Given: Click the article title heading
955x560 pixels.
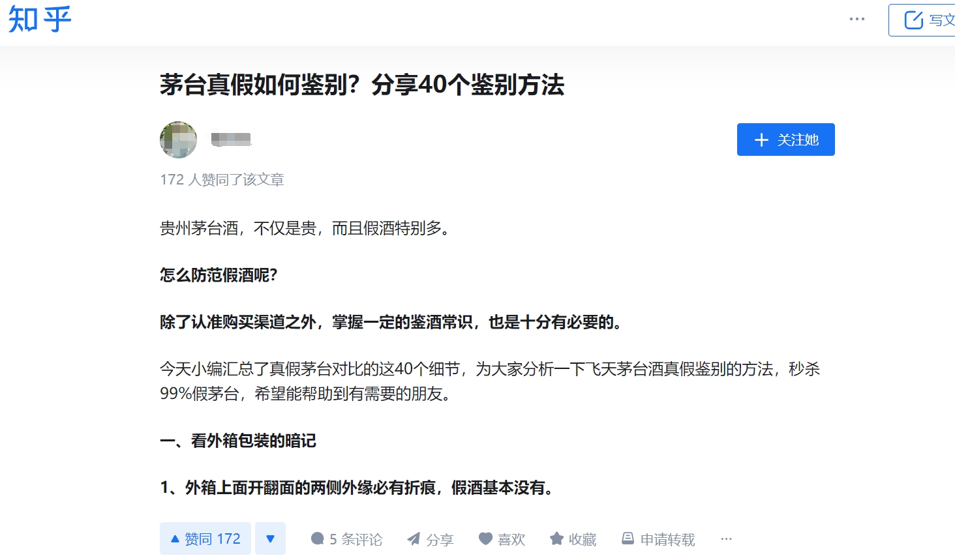Looking at the screenshot, I should point(362,85).
